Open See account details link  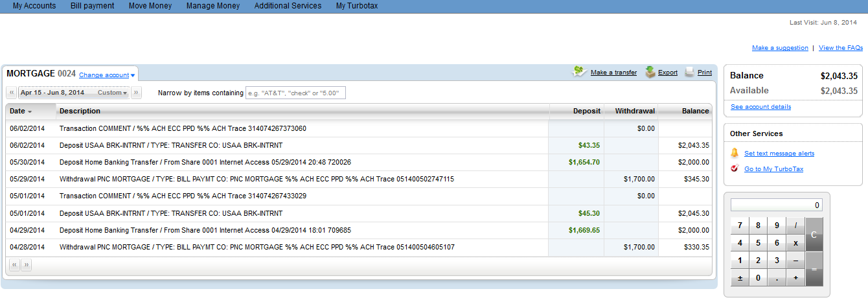[x=760, y=107]
